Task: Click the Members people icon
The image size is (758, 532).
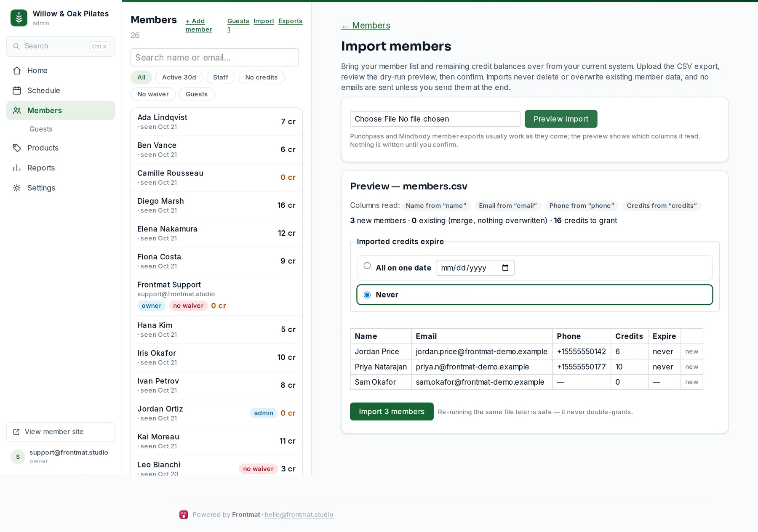Action: tap(17, 111)
